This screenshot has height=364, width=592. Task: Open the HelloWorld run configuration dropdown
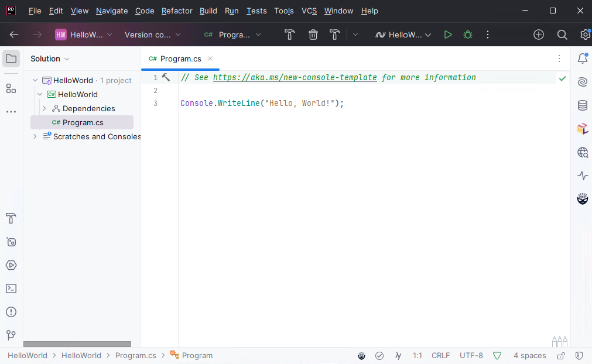tap(403, 35)
